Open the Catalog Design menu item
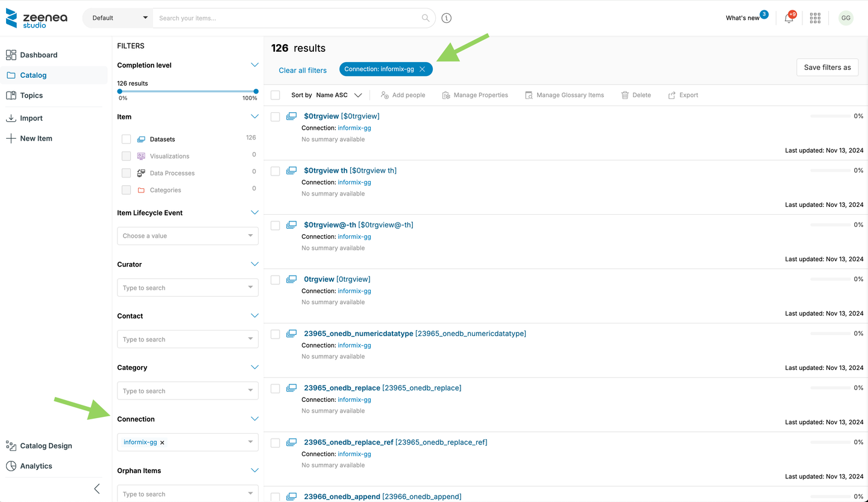 click(46, 446)
